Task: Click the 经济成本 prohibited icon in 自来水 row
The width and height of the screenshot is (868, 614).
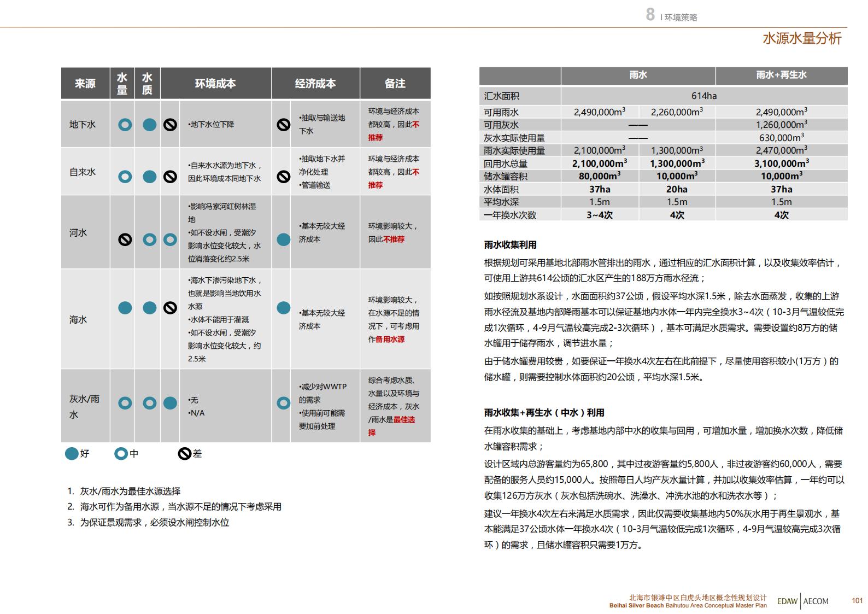Action: [x=283, y=177]
